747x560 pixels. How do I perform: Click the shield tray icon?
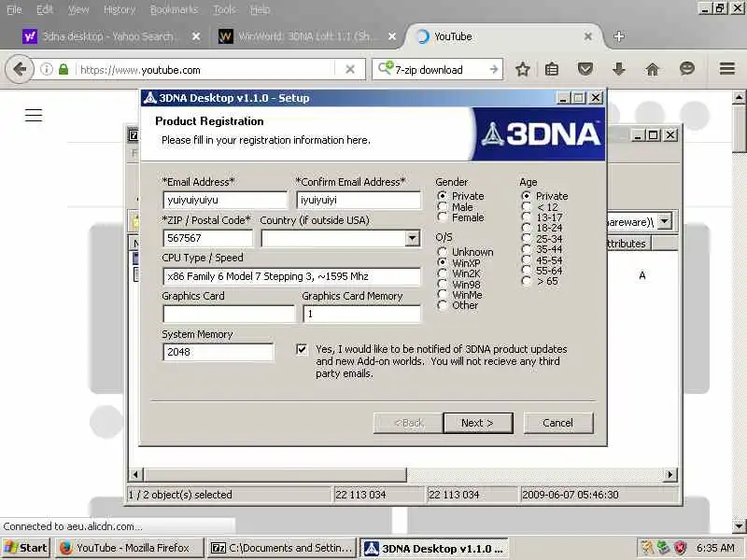pyautogui.click(x=680, y=548)
